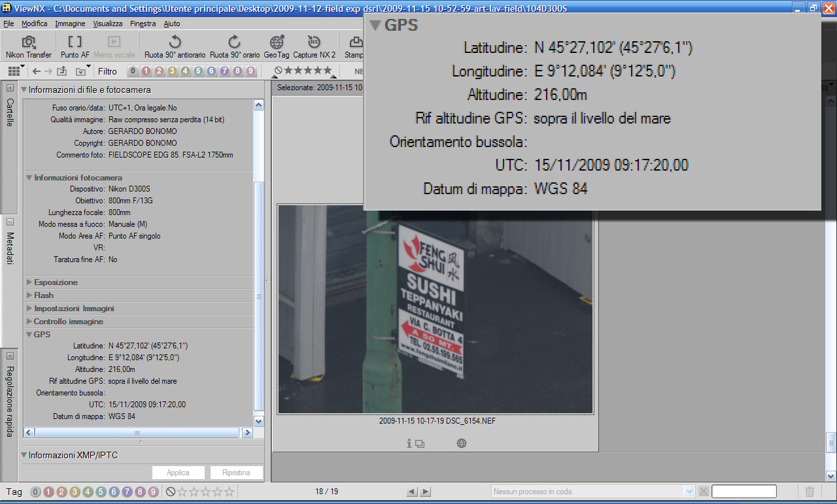
Task: Filter by blue label 6 in Filtro bar
Action: click(211, 71)
